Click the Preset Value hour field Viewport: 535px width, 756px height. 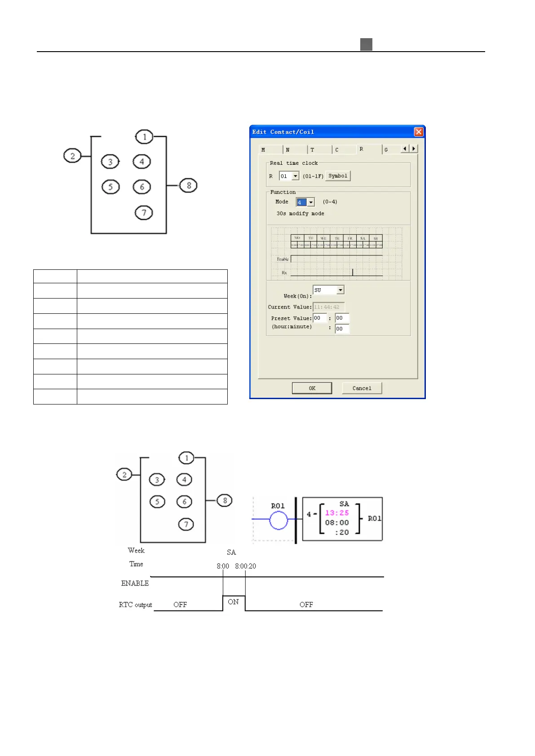pos(320,318)
